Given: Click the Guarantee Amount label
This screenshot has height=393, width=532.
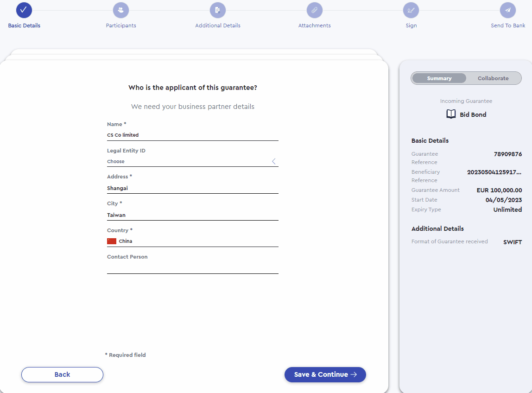Looking at the screenshot, I should (x=435, y=190).
